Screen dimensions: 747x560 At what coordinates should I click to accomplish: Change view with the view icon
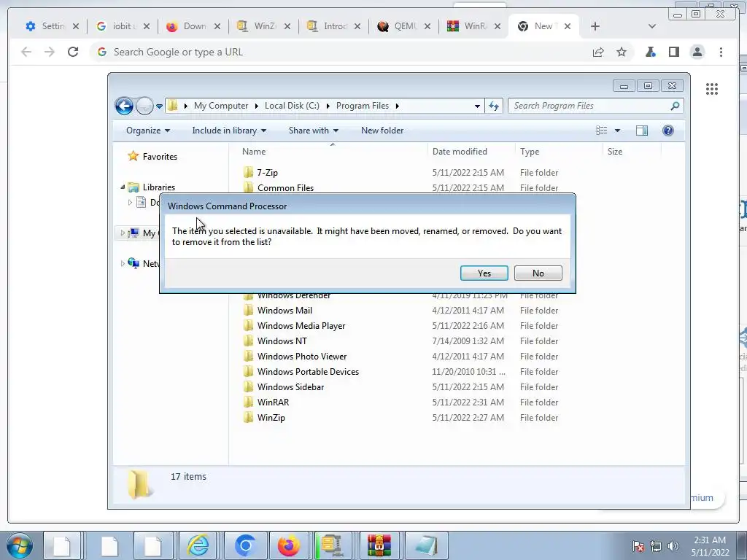pos(602,131)
